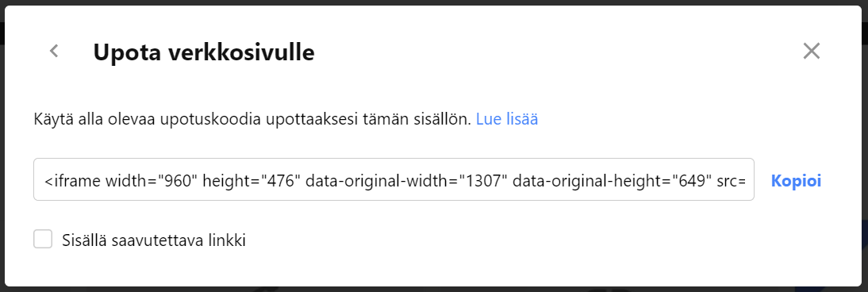Tick the accessible link inclusion box
Image resolution: width=868 pixels, height=292 pixels.
click(x=43, y=240)
